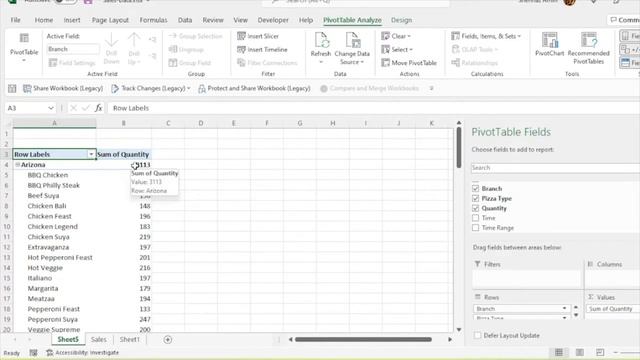The width and height of the screenshot is (640, 360).
Task: Click the Relationships button
Action: pyautogui.click(x=475, y=63)
